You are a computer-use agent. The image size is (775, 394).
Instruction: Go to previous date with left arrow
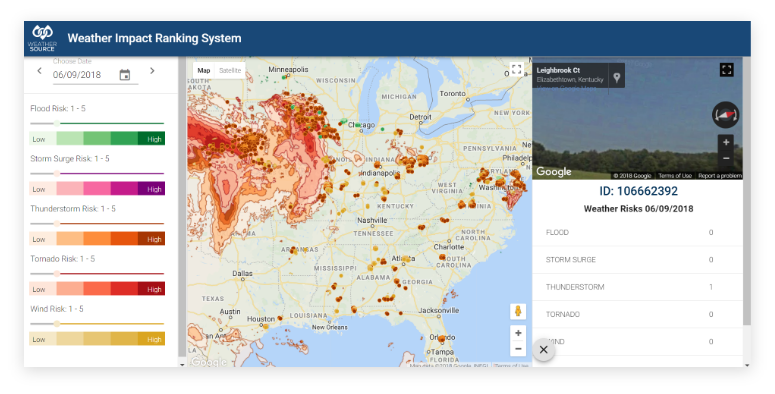40,71
